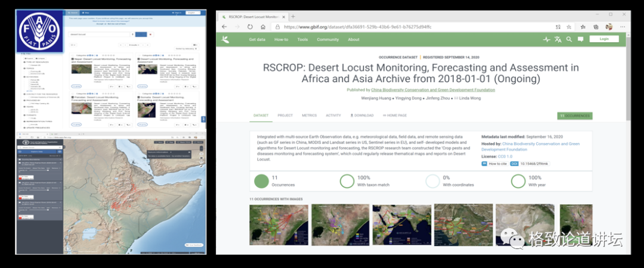Reload the GBIF dataset page
644x268 pixels.
click(x=250, y=27)
